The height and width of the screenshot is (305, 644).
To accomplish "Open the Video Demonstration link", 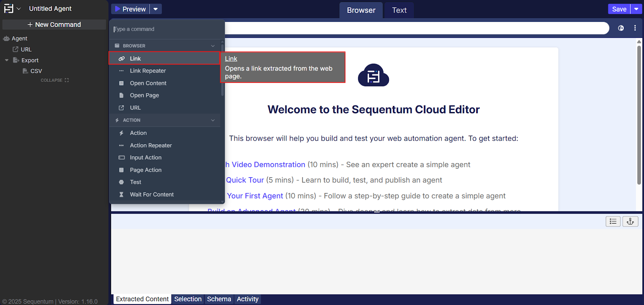I will pyautogui.click(x=265, y=164).
